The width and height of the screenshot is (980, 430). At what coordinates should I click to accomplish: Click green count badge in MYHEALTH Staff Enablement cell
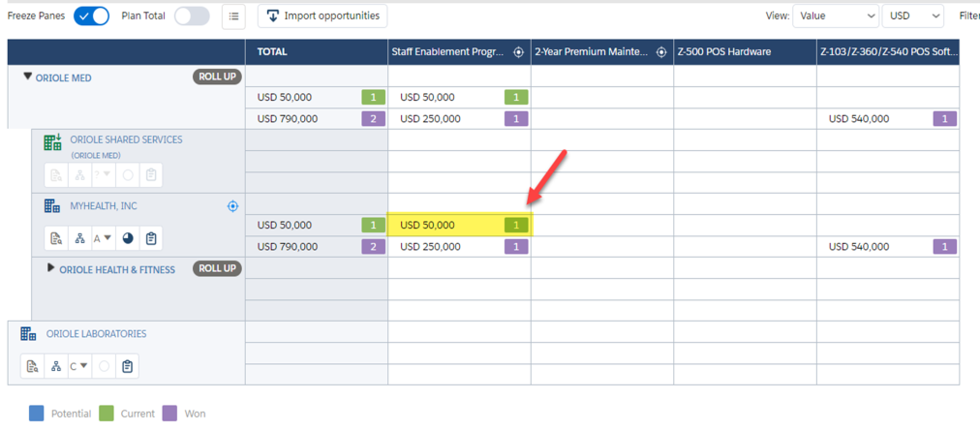click(x=516, y=225)
